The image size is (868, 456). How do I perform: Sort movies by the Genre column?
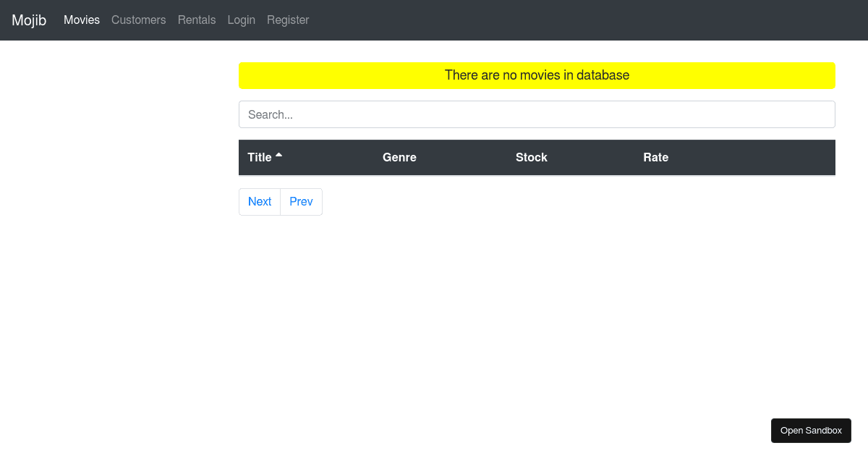click(399, 157)
